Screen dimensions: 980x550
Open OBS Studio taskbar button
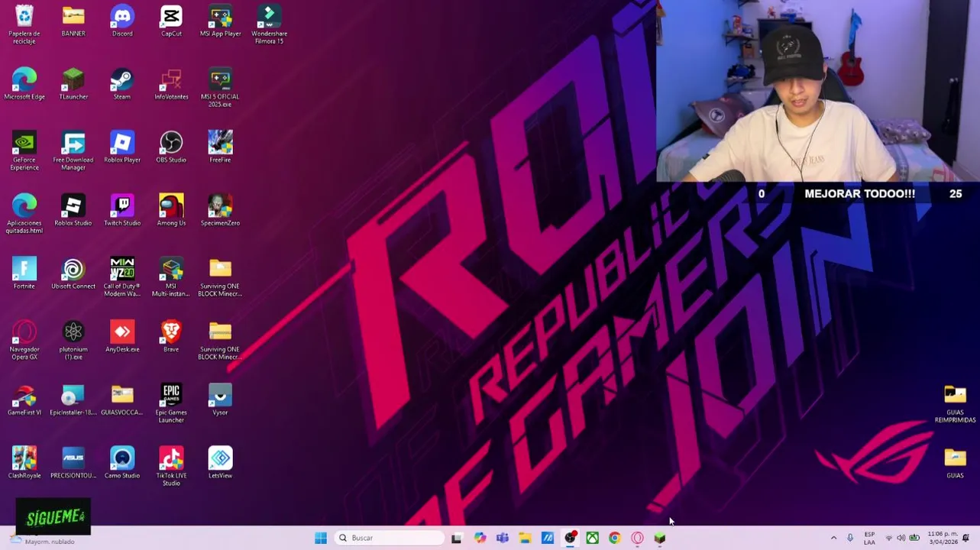tap(570, 538)
